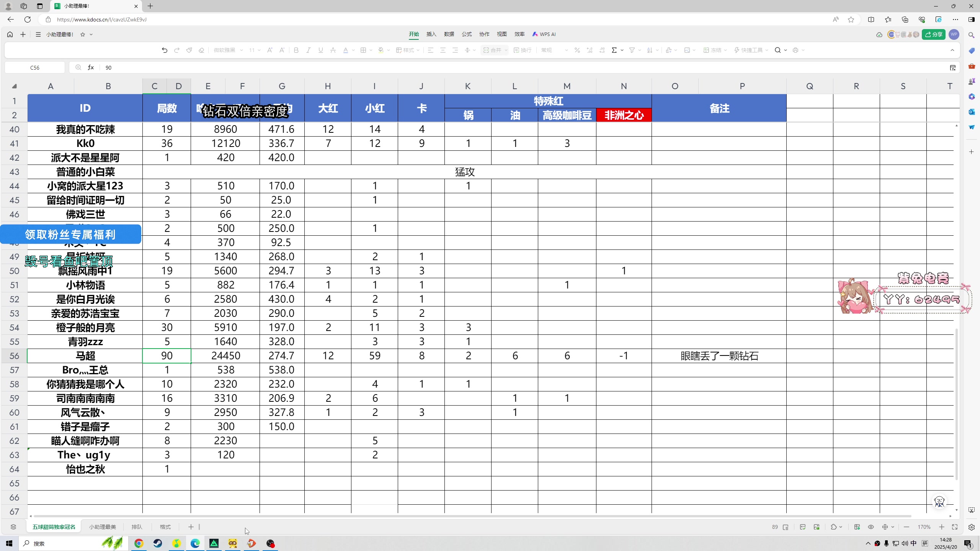Toggle bold formatting
The width and height of the screenshot is (980, 551).
[296, 50]
